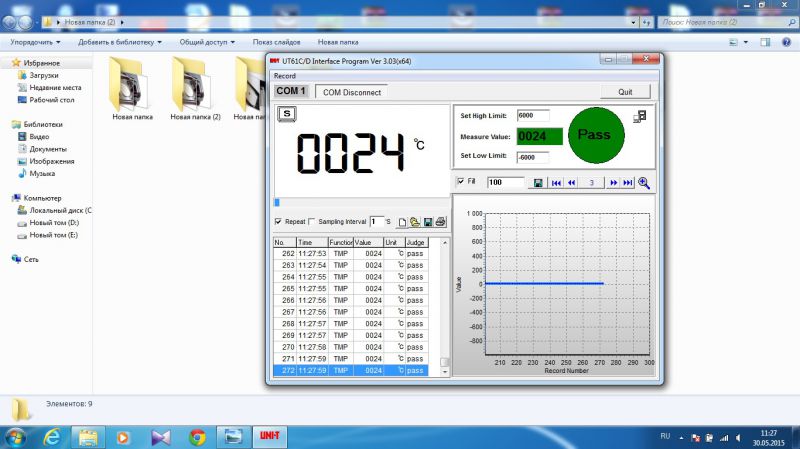Launch Chrome from the taskbar
This screenshot has height=449, width=800.
(x=197, y=437)
